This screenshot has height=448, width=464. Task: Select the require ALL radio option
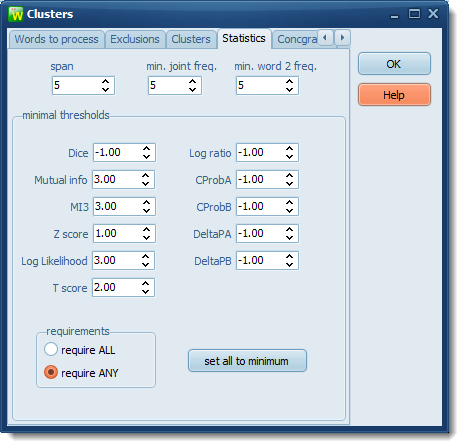click(x=80, y=350)
